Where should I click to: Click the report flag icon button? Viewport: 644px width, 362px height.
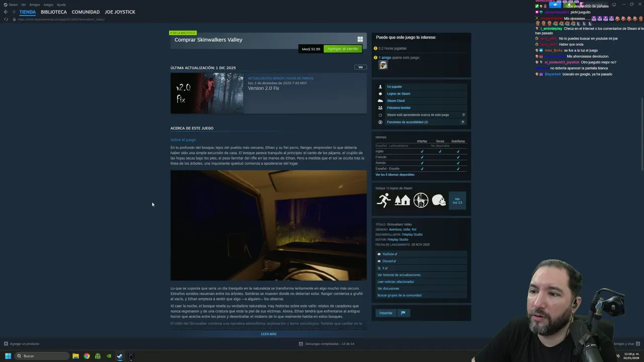click(x=403, y=313)
